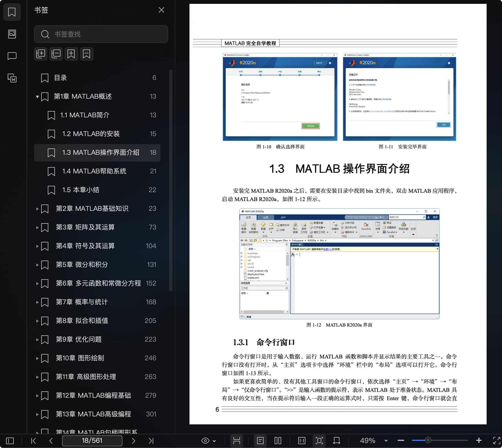Go to the 目录 bookmark
The width and height of the screenshot is (502, 448).
[x=97, y=78]
